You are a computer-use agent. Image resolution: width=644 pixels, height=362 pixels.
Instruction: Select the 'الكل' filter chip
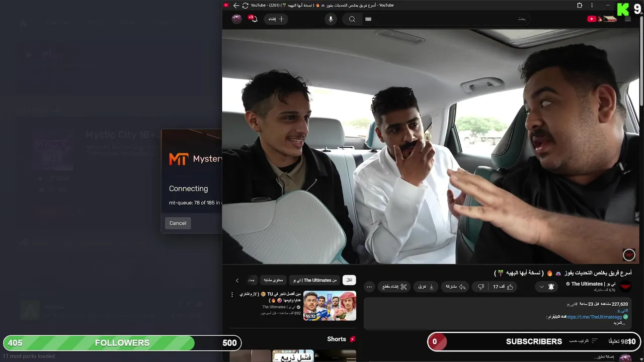point(349,280)
